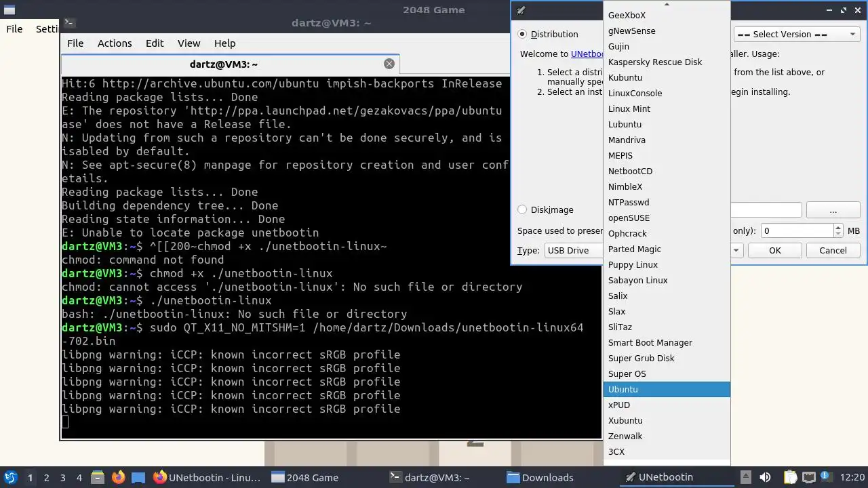Select Kaspersky Rescue Disk entry

click(x=667, y=62)
